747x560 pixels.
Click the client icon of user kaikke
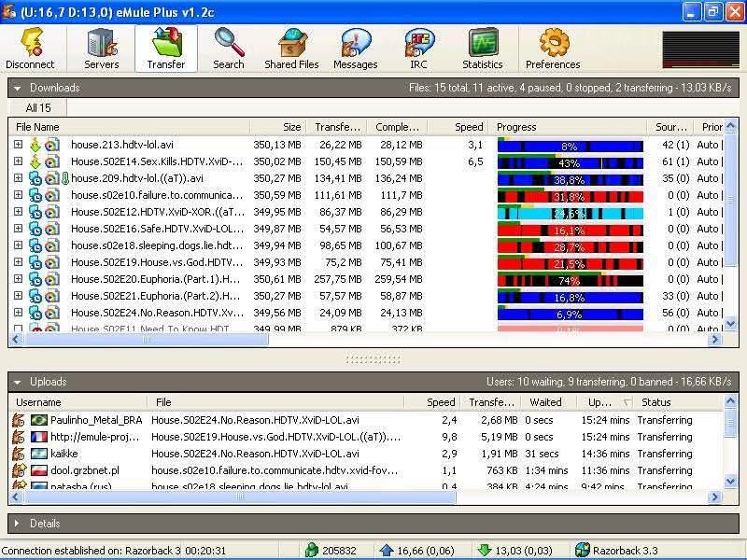(19, 454)
